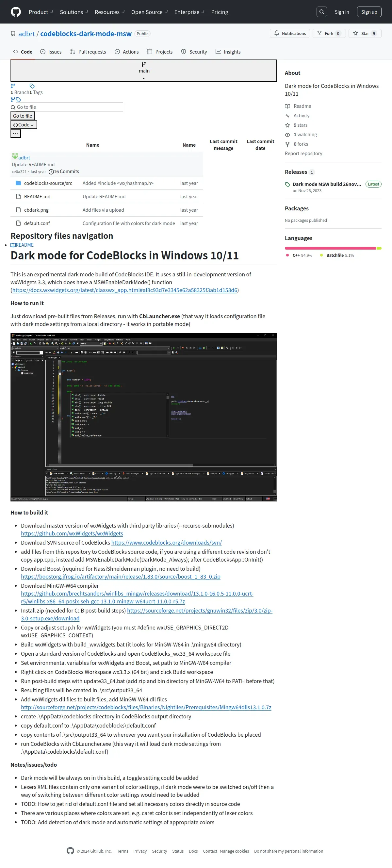The height and width of the screenshot is (868, 392).
Task: Open the github.com/wxWidgets/wxWidgets link
Action: 72,533
